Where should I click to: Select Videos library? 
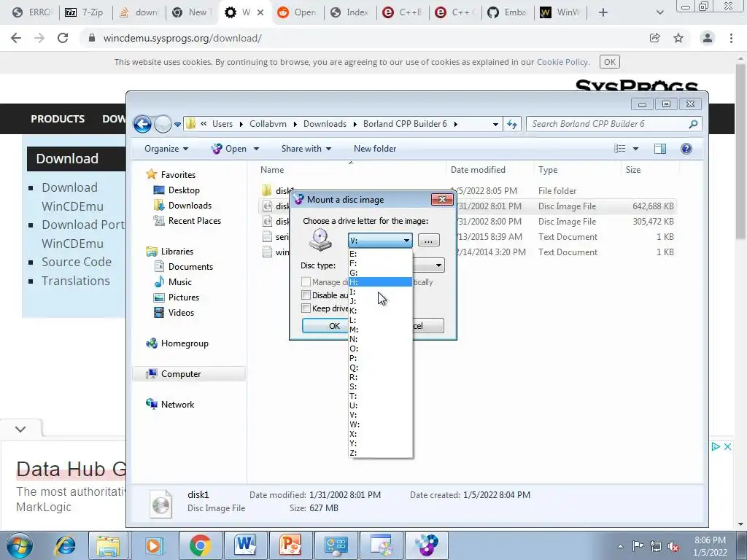181,312
